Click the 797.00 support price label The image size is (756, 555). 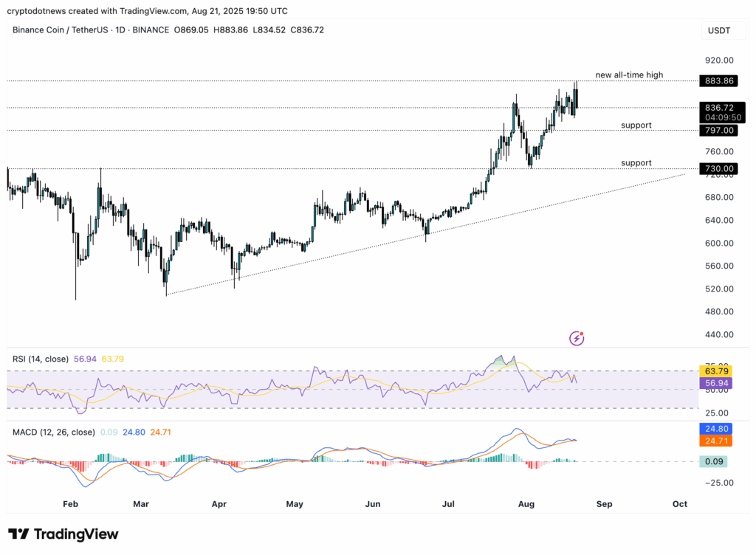point(718,129)
